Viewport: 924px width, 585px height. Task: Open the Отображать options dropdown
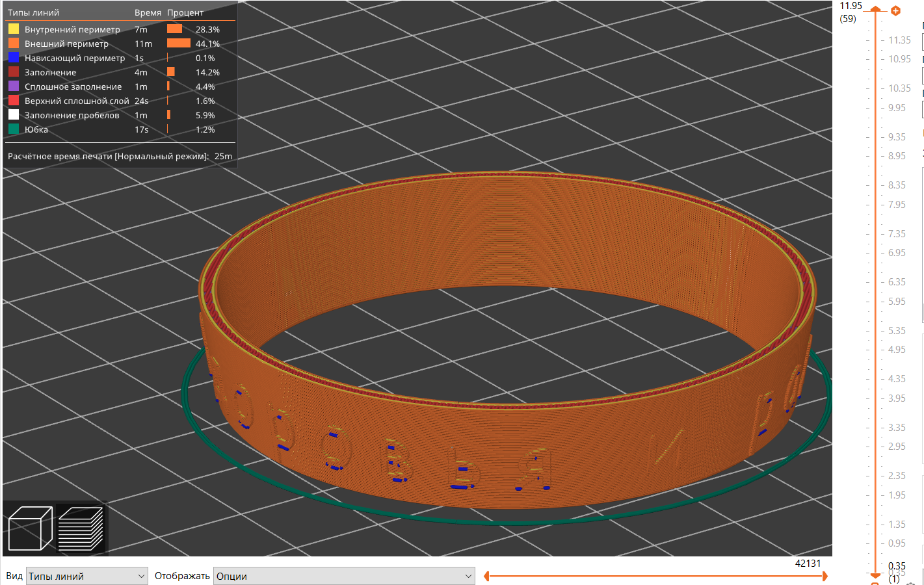tap(344, 576)
